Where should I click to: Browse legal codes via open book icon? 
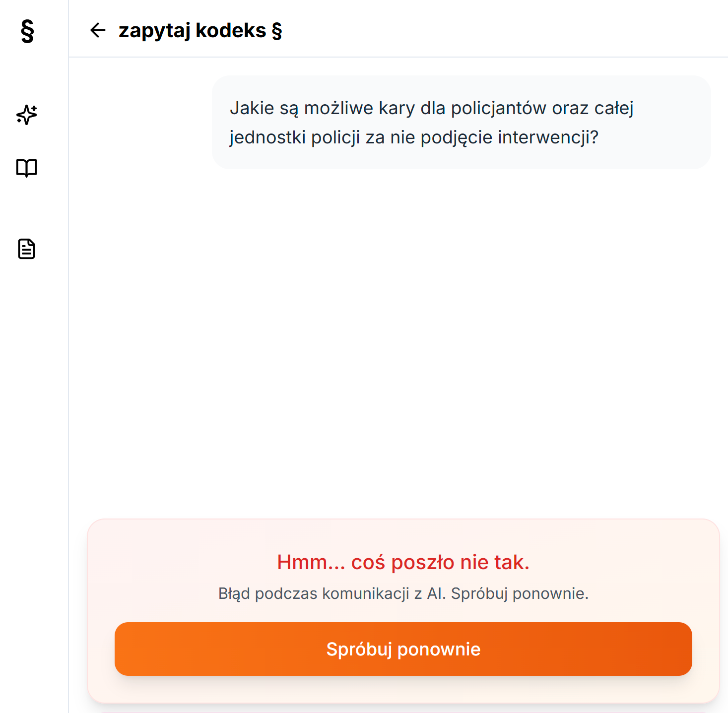pyautogui.click(x=27, y=168)
